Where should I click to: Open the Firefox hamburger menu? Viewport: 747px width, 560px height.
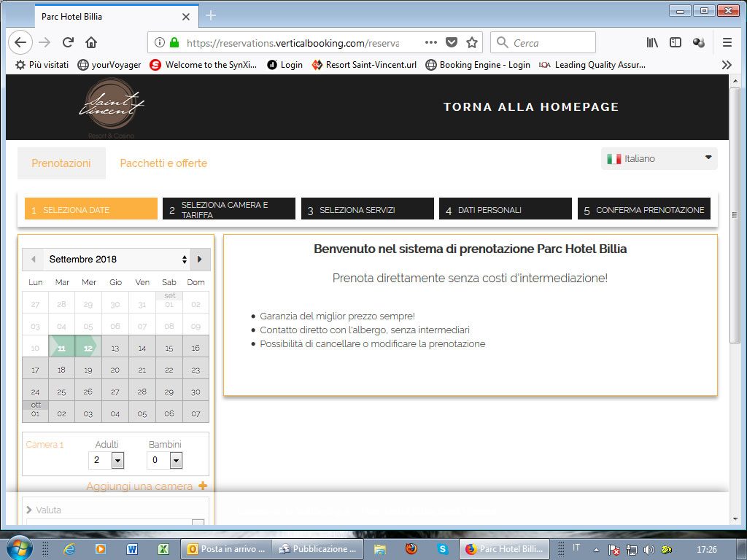[727, 42]
